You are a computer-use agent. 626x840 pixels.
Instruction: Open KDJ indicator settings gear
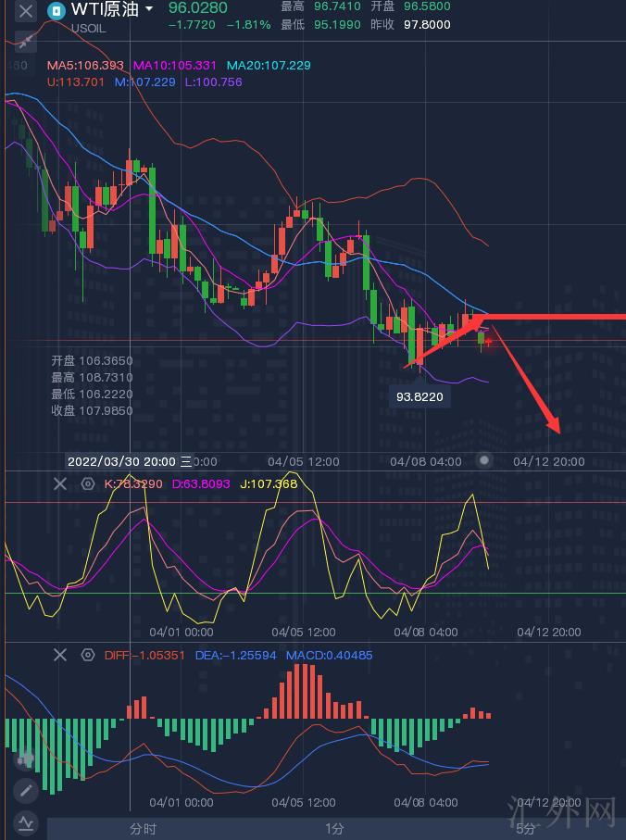[x=88, y=484]
